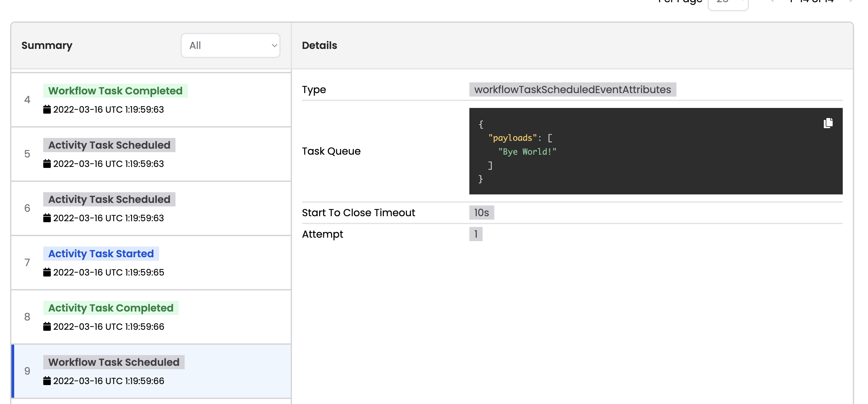
Task: Click the workflowTaskScheduledEventAttributes type badge
Action: click(x=573, y=90)
